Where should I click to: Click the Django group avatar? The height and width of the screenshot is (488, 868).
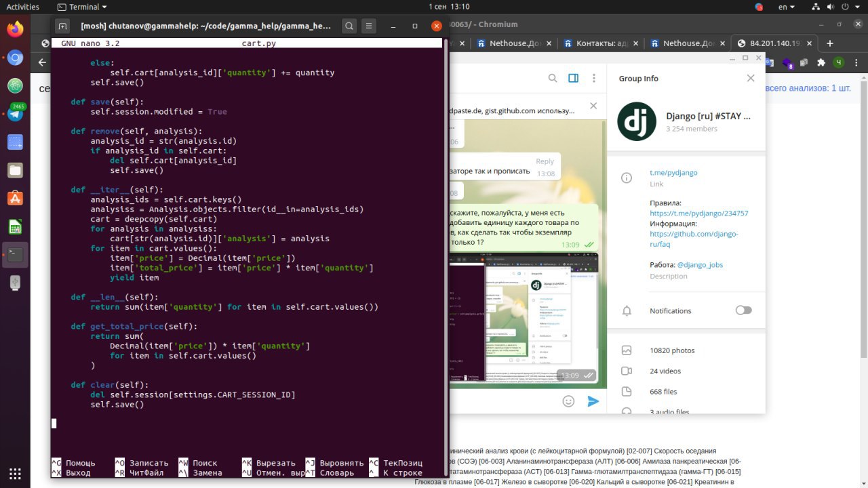[636, 121]
